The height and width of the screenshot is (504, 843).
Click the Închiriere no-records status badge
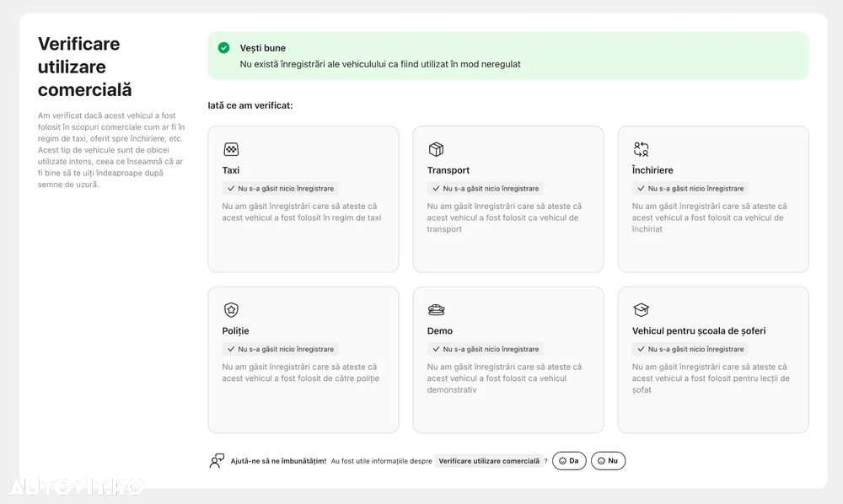click(x=690, y=189)
